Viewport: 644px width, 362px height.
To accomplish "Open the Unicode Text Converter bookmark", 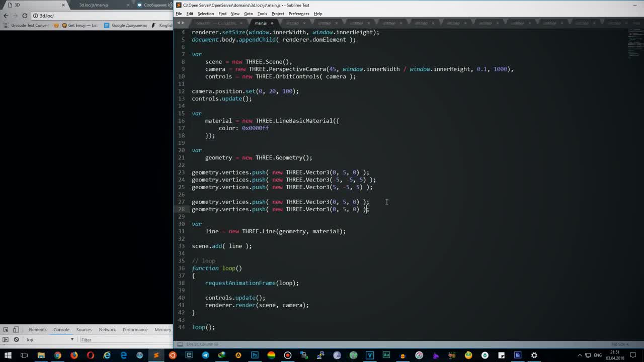I will [26, 25].
